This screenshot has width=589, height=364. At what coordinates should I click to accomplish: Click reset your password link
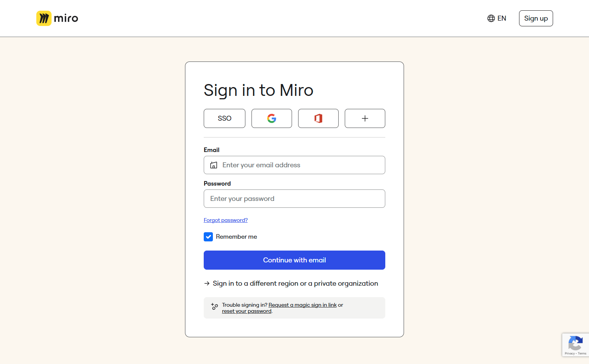coord(246,311)
